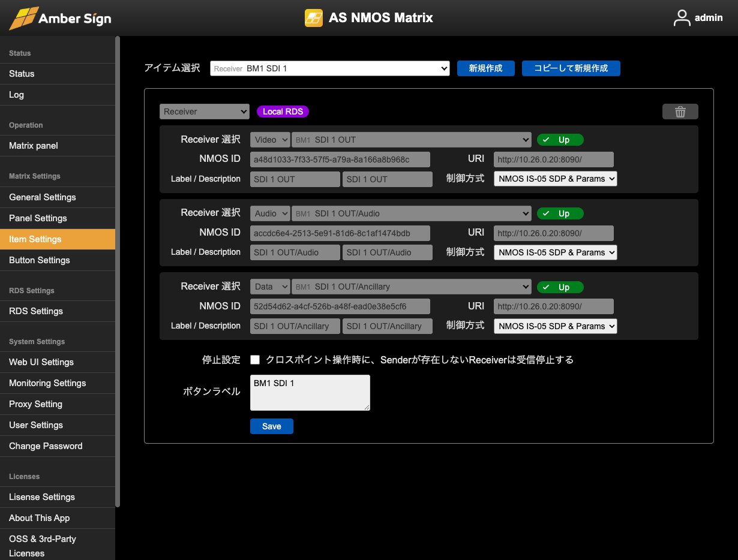Click the Save button
738x560 pixels.
271,426
